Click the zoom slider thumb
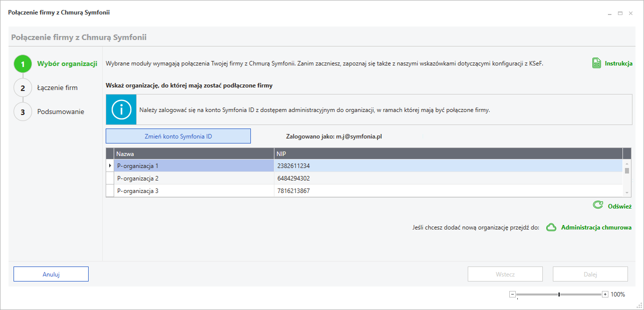 tap(559, 294)
